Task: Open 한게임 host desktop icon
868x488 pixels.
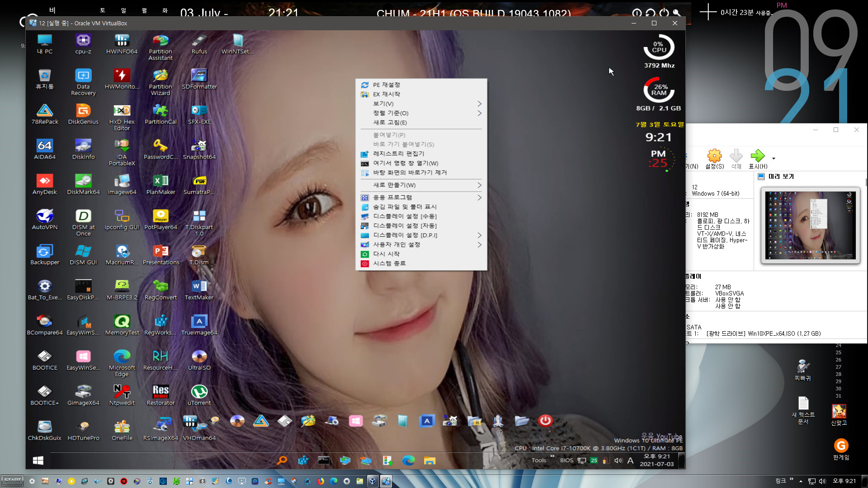Action: pos(841,450)
